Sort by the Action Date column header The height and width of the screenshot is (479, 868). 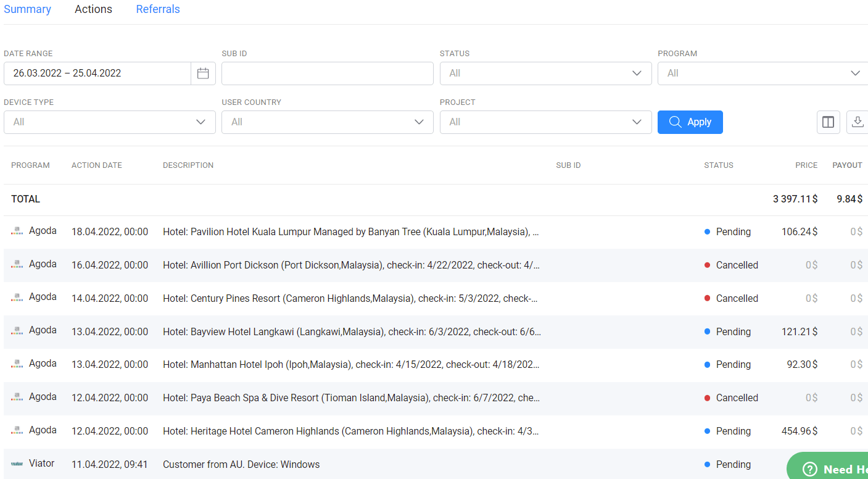[97, 165]
